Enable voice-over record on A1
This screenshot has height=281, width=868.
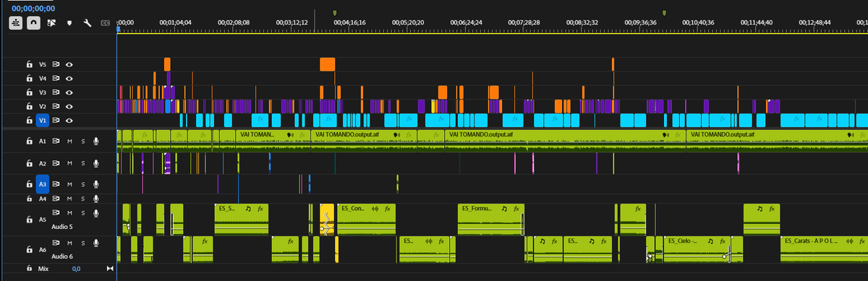95,142
